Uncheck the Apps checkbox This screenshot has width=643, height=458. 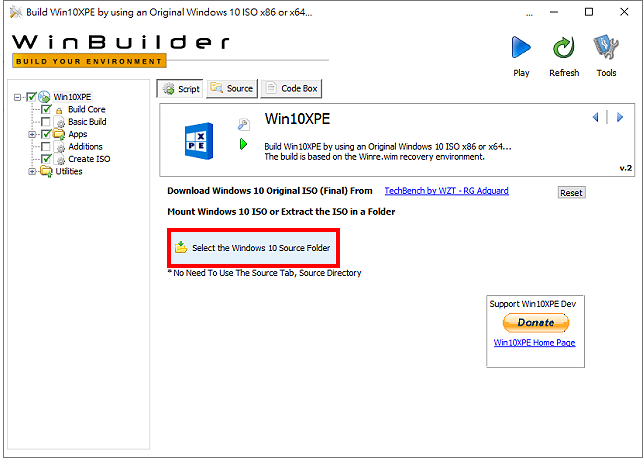46,134
